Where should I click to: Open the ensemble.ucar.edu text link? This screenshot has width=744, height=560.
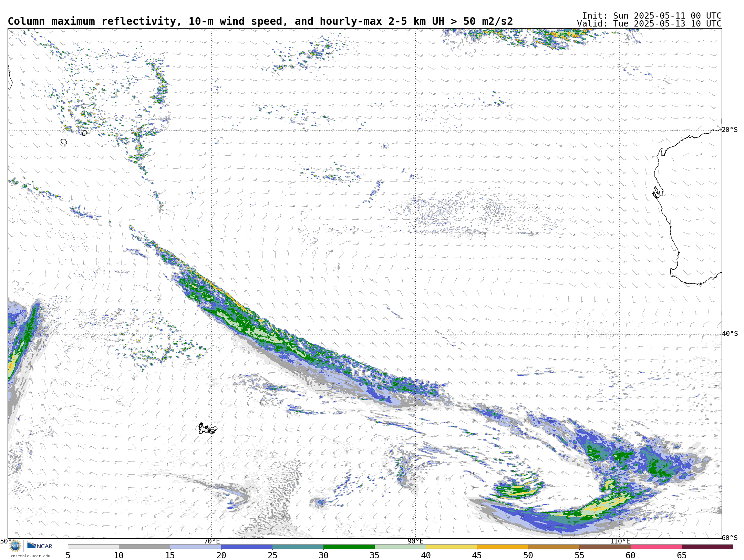click(x=31, y=556)
